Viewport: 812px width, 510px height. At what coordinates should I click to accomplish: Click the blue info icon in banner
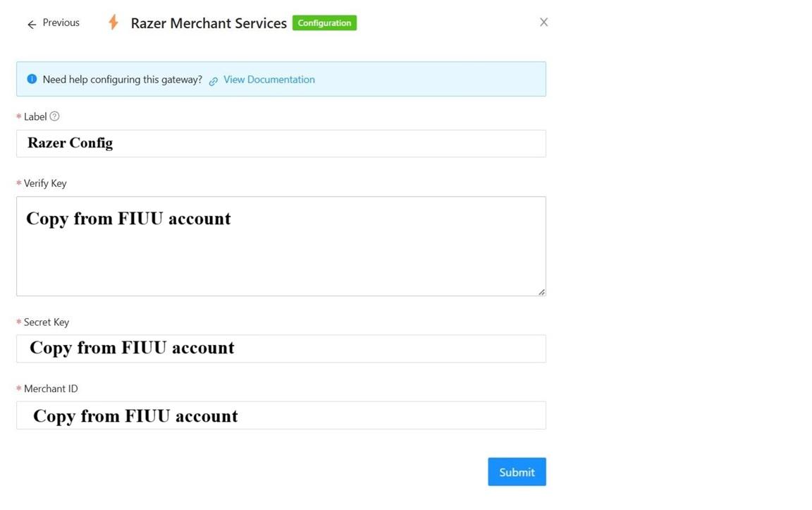32,79
